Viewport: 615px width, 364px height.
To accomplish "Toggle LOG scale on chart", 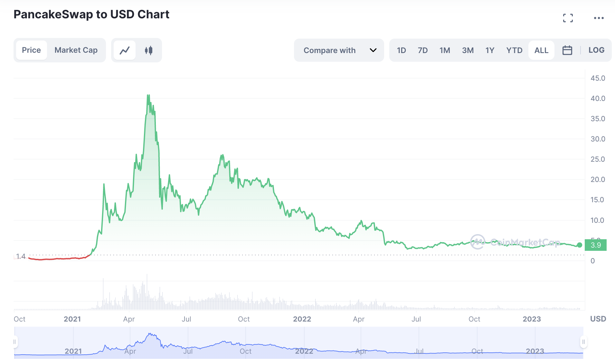I will [x=596, y=50].
